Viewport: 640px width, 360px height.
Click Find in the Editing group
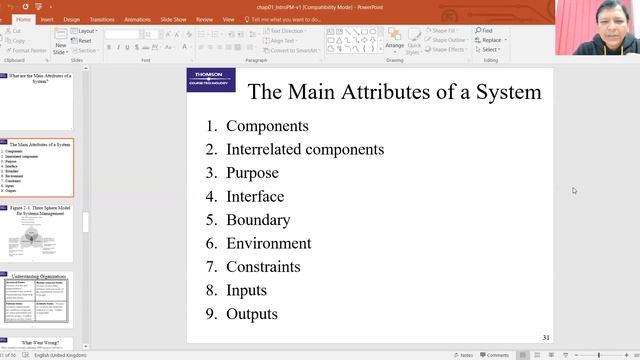[484, 31]
